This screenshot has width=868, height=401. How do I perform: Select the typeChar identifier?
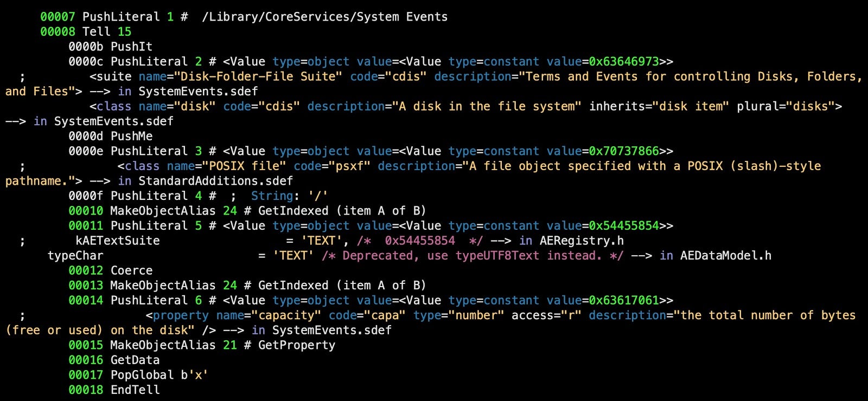coord(75,255)
